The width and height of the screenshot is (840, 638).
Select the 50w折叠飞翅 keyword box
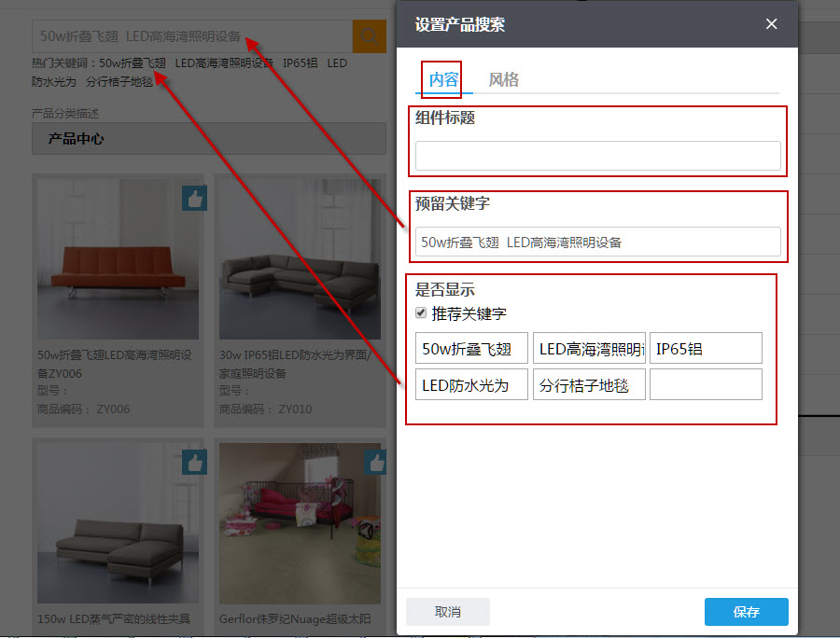click(471, 348)
